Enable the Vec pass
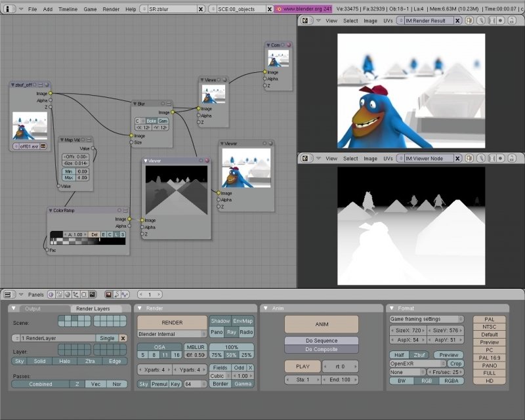This screenshot has width=525, height=420. point(96,384)
